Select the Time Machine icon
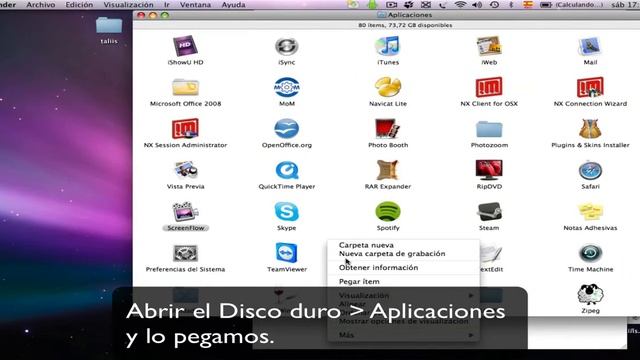Screen dimensions: 640x360 (590, 253)
